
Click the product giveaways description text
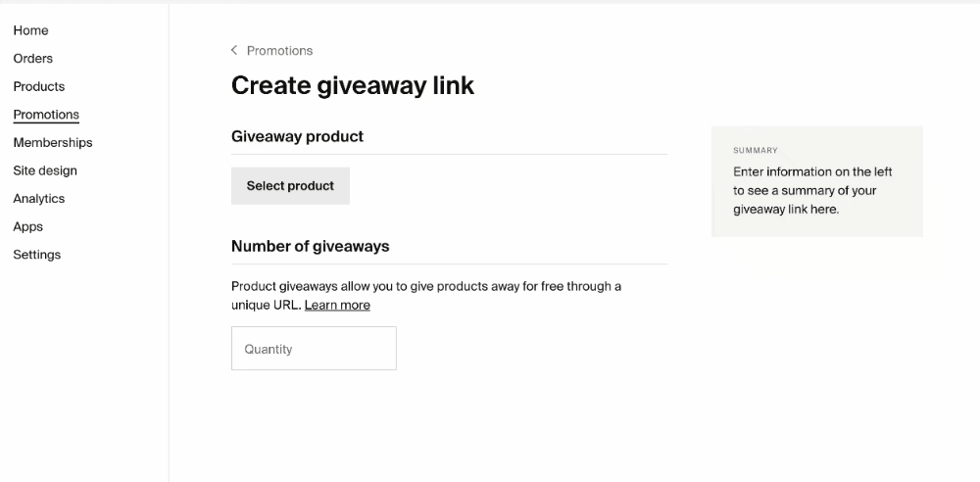pos(426,296)
